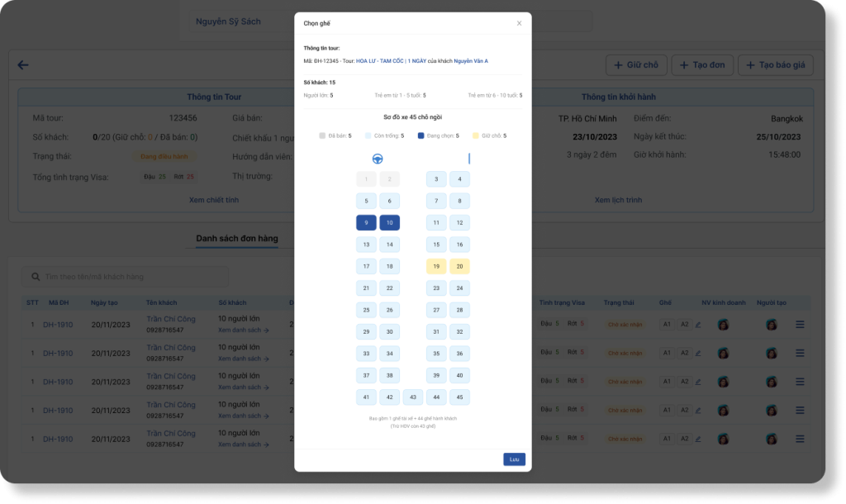Screen dimensions: 846x504
Task: Open the last row's hamburger menu icon
Action: [x=800, y=439]
